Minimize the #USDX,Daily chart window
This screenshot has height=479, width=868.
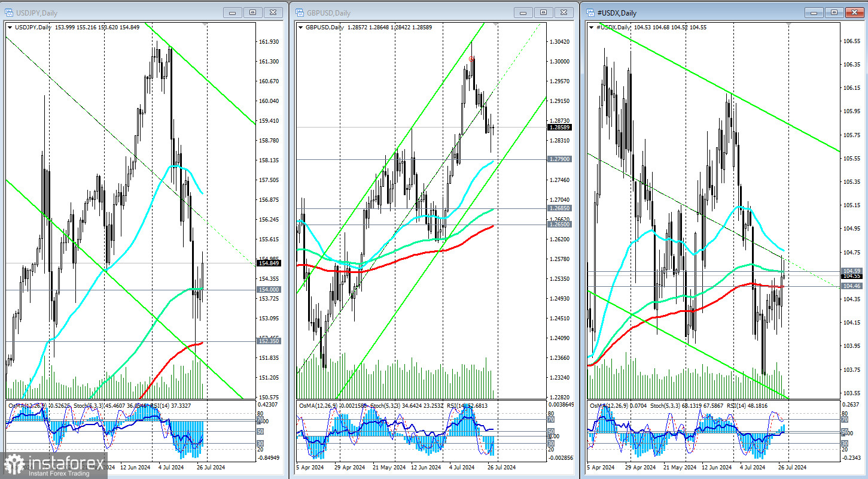tap(814, 13)
